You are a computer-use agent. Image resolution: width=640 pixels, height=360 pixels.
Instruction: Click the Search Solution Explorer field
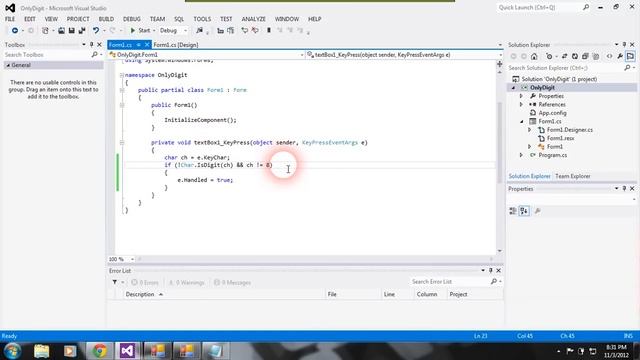(565, 68)
